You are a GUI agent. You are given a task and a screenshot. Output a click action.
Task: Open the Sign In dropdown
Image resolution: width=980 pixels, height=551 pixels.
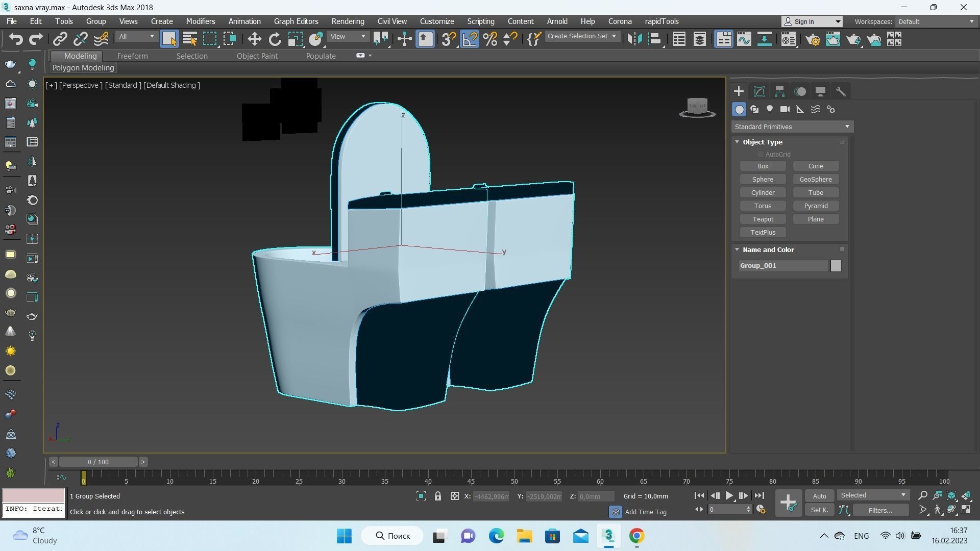tap(812, 21)
